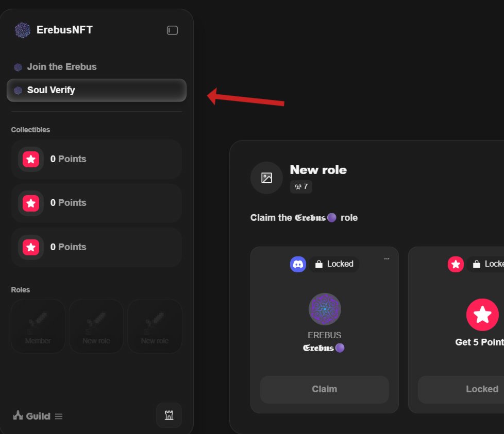Open the Member role badge
Image resolution: width=504 pixels, height=434 pixels.
pos(38,326)
